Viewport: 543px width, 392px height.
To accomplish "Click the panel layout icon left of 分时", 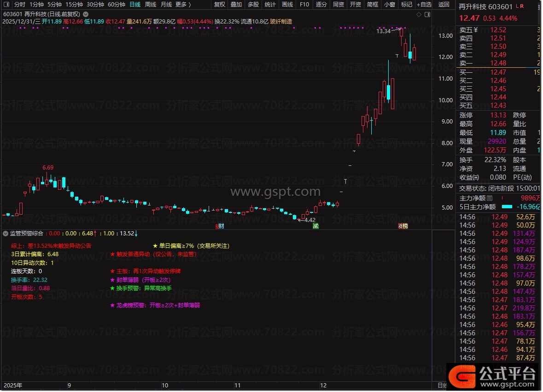I will click(6, 5).
